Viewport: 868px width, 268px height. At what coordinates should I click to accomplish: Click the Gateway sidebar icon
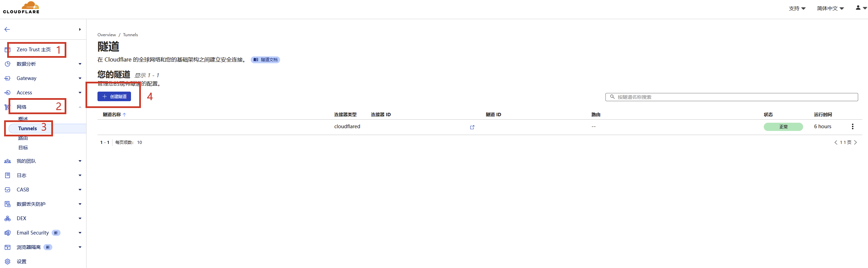[8, 78]
